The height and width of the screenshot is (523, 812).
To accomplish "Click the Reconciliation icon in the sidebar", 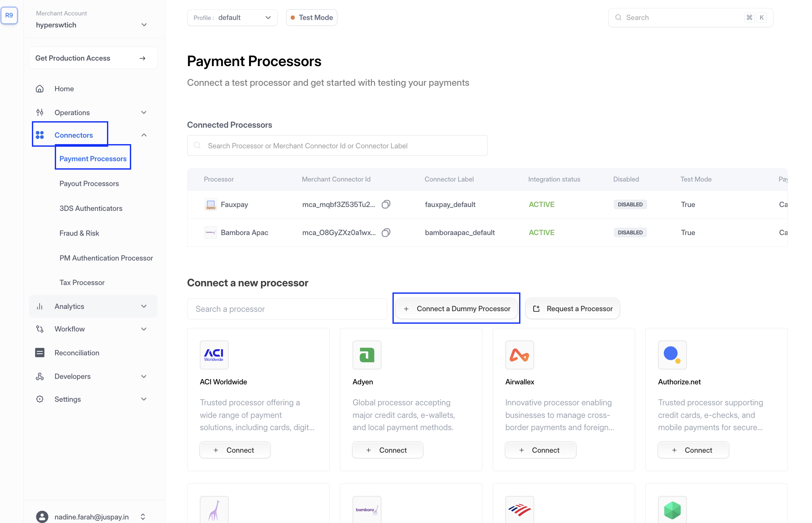I will pos(40,352).
